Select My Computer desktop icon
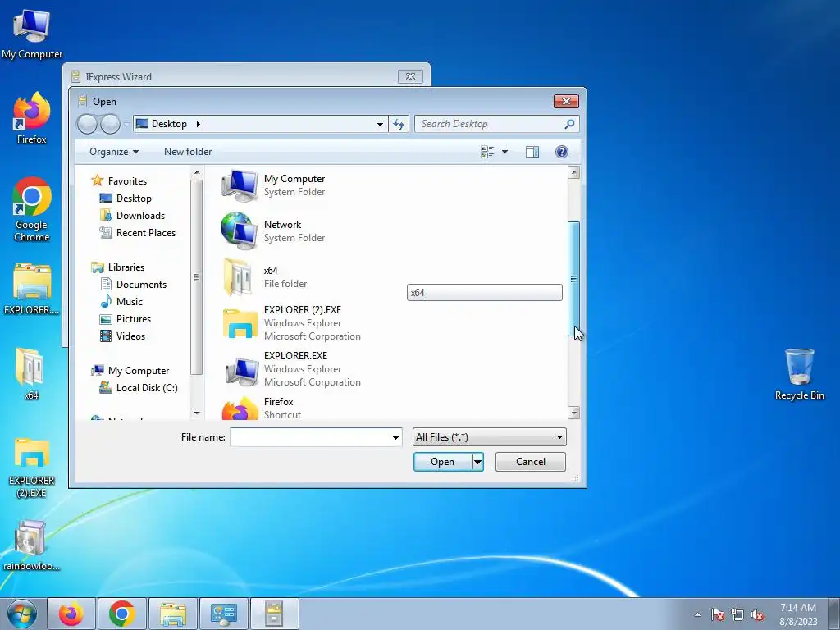The height and width of the screenshot is (630, 840). pyautogui.click(x=32, y=34)
